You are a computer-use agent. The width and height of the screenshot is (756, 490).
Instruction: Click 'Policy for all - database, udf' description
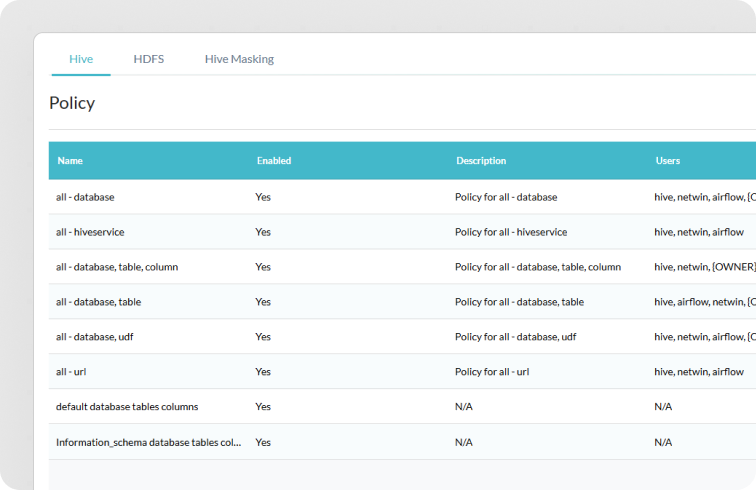(515, 337)
